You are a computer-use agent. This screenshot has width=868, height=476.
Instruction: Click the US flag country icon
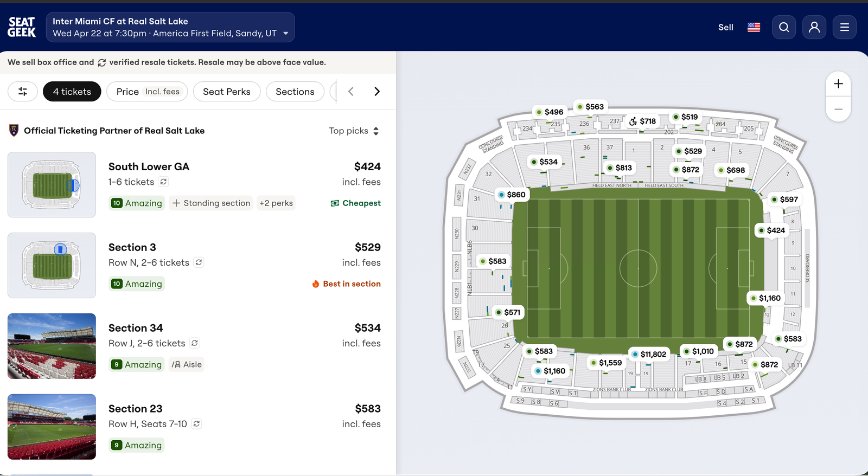754,27
